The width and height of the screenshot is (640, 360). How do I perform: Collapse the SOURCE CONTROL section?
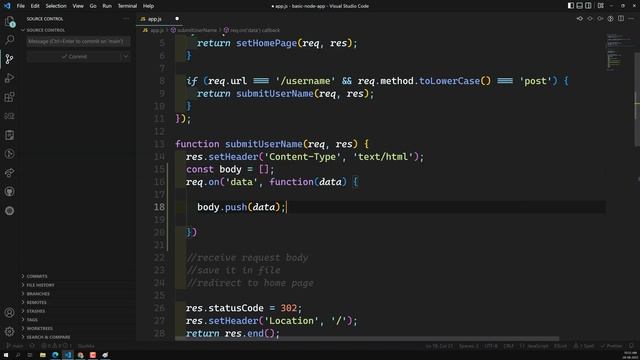(x=45, y=30)
